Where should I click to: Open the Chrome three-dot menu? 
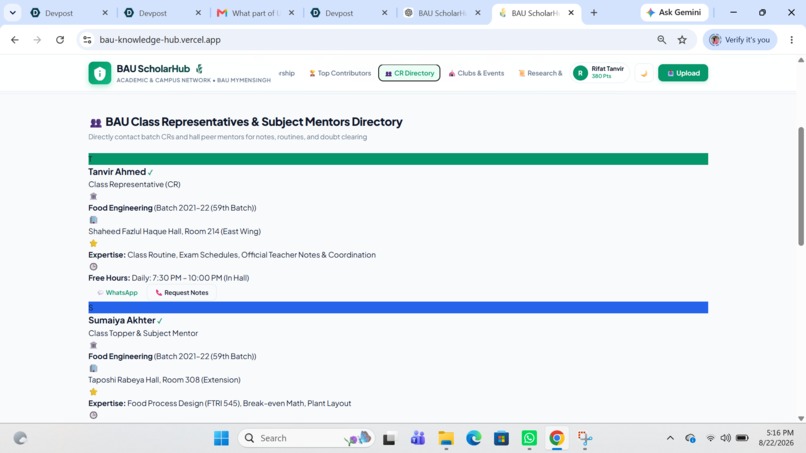point(792,40)
